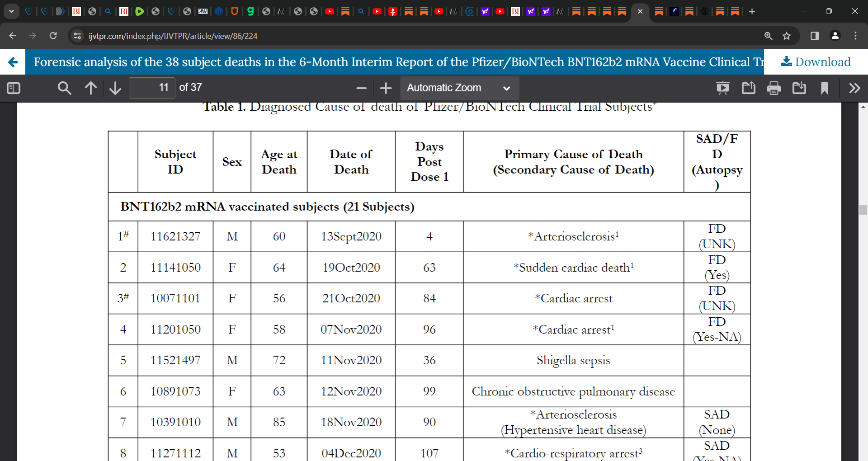Switch to the green 9 icon tab
Viewport: 868px width, 461px height.
click(x=250, y=11)
